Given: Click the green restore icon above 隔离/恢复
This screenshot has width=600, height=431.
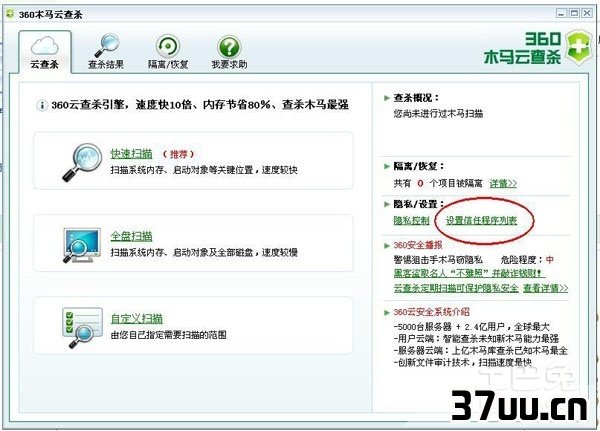Looking at the screenshot, I should [x=168, y=46].
